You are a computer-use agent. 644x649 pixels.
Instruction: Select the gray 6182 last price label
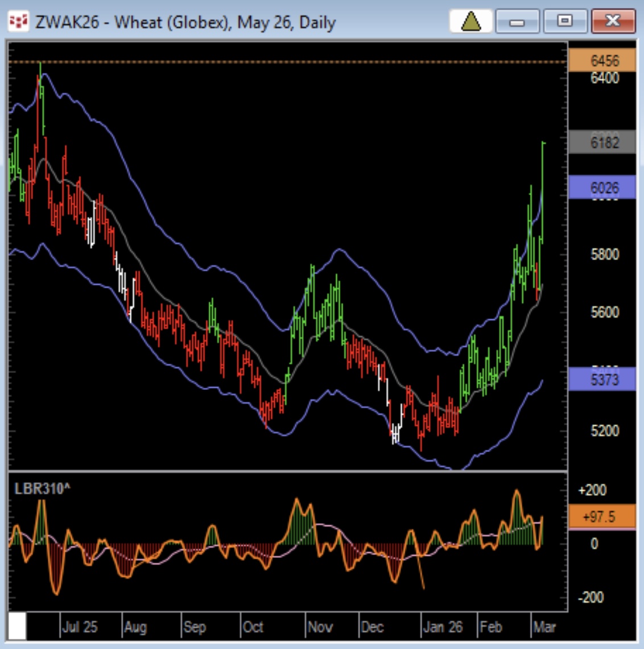(x=602, y=142)
